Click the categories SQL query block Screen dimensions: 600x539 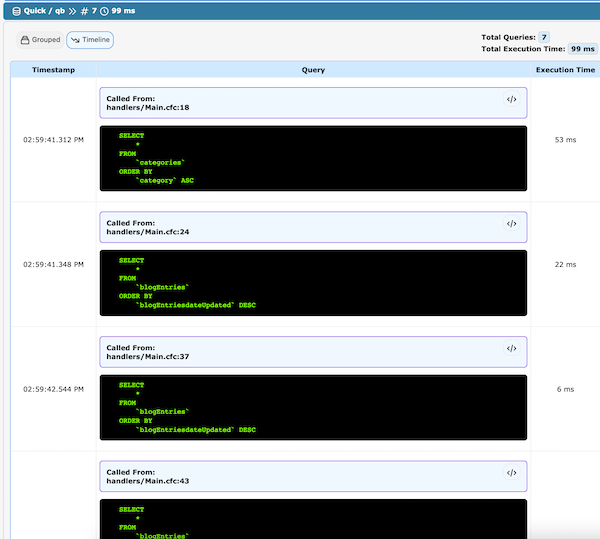(313, 158)
